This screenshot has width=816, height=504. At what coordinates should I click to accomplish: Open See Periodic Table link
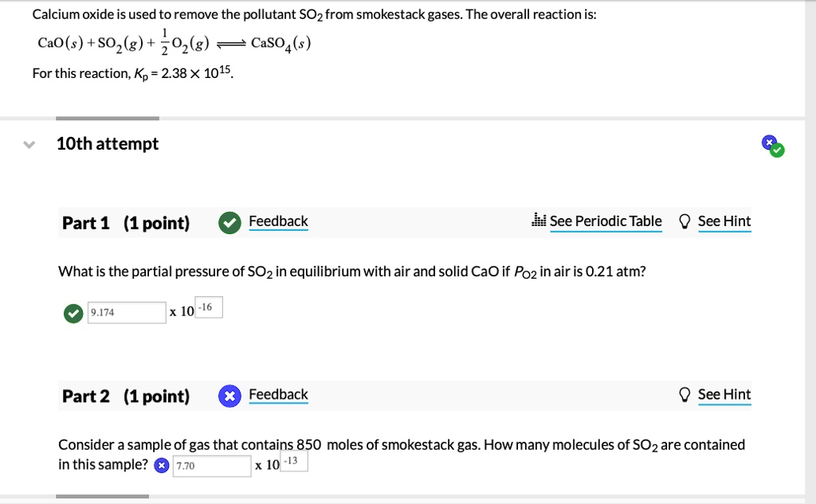click(x=606, y=221)
